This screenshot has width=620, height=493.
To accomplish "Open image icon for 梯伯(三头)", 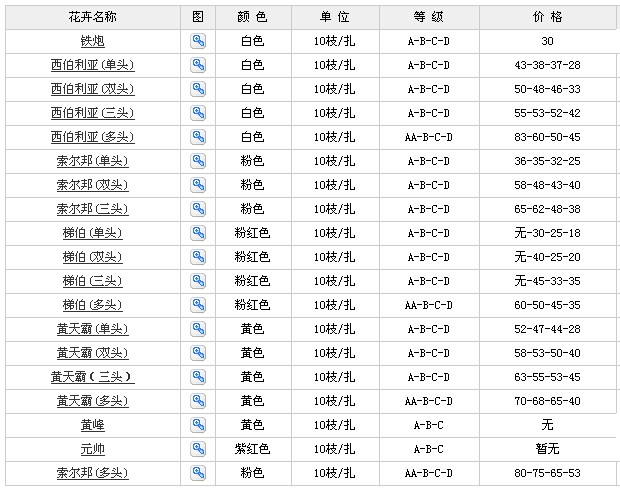I will [x=198, y=281].
